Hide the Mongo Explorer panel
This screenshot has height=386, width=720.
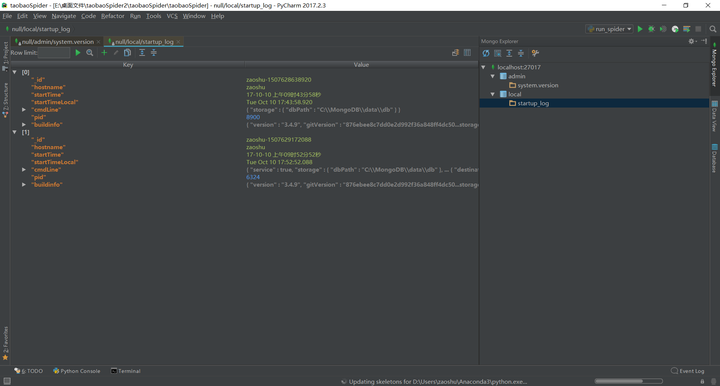point(704,41)
